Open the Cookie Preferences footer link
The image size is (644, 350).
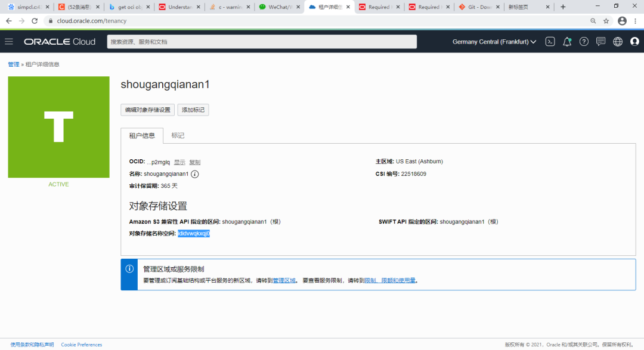81,345
